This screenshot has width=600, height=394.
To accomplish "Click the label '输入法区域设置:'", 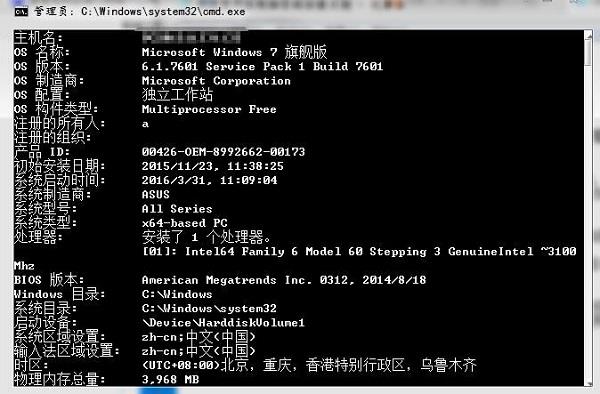I will coord(67,351).
